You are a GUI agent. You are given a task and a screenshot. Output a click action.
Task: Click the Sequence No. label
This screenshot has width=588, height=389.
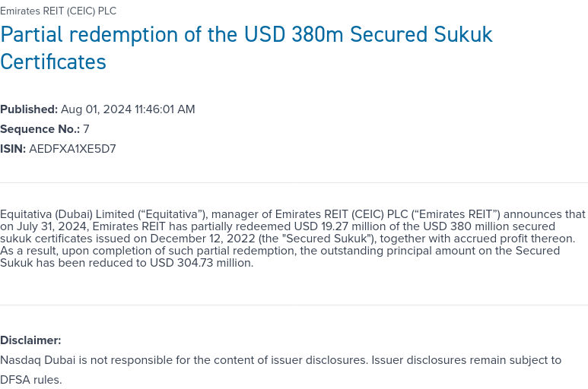pos(40,129)
